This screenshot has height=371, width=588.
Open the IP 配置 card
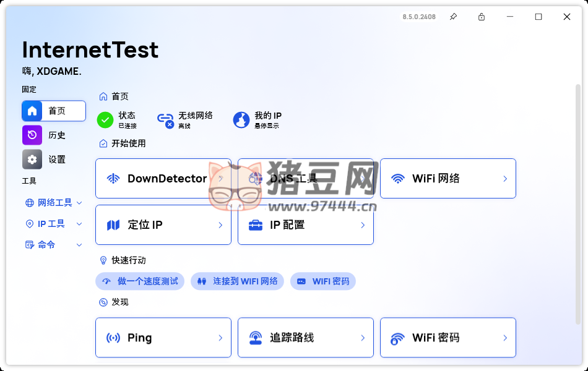coord(305,225)
